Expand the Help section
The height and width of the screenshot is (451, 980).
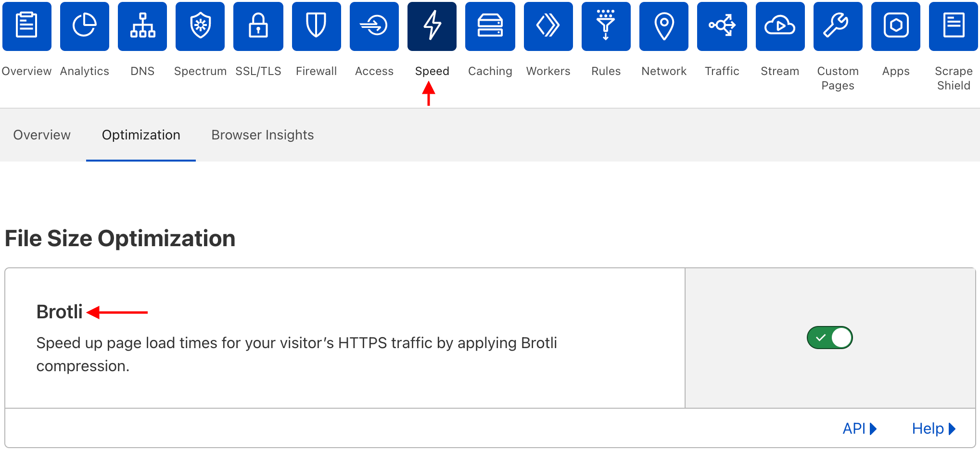[x=933, y=428]
